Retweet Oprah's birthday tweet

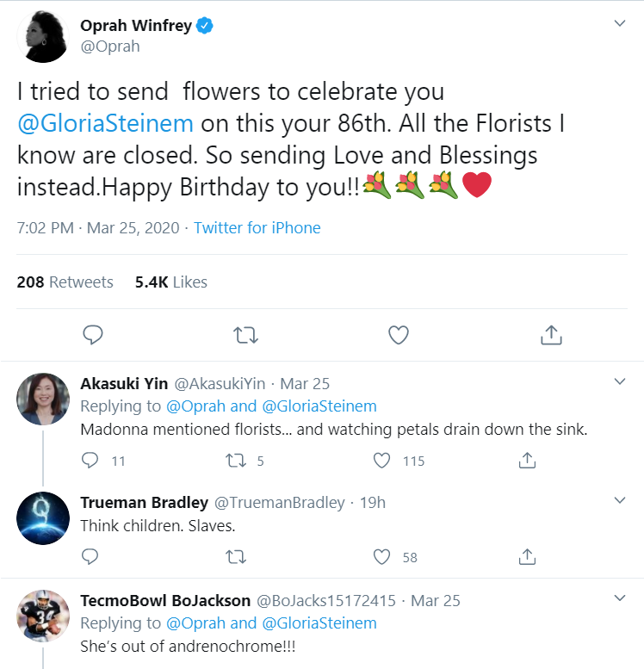tap(246, 335)
